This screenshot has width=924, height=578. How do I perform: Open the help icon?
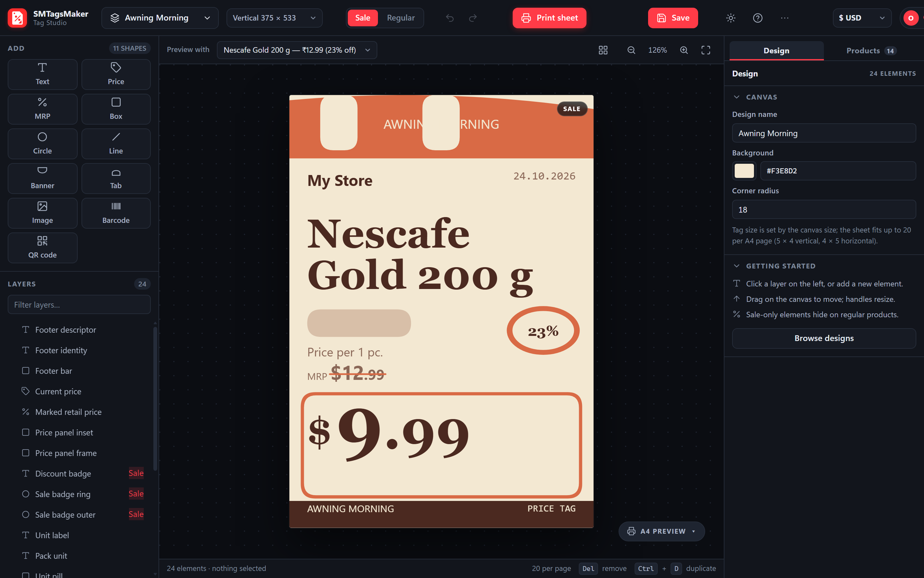(757, 18)
